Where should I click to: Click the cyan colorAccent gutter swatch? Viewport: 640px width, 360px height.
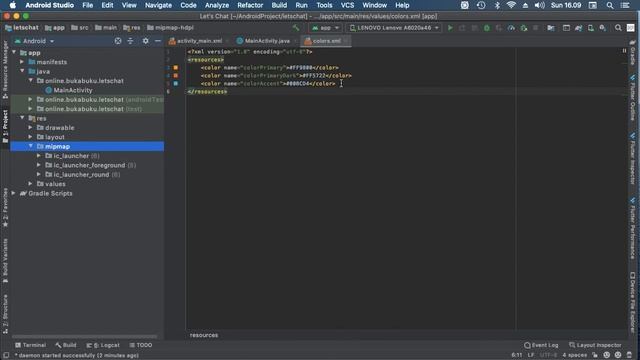[176, 83]
